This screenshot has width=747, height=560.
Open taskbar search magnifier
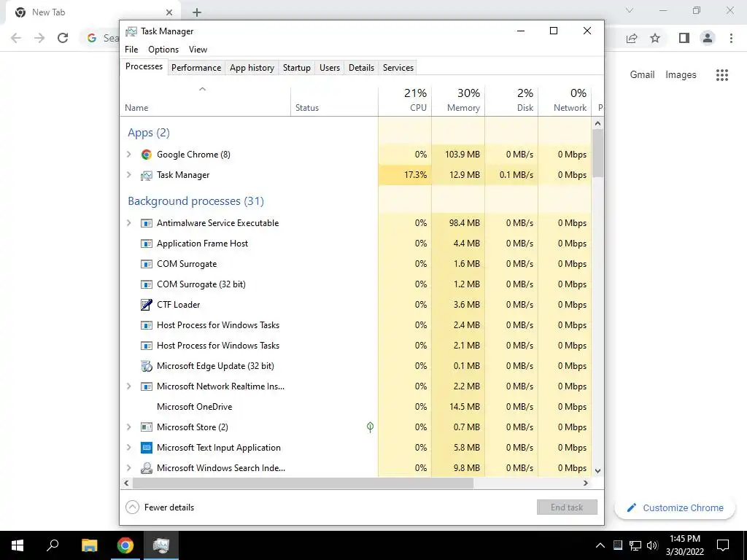coord(53,545)
